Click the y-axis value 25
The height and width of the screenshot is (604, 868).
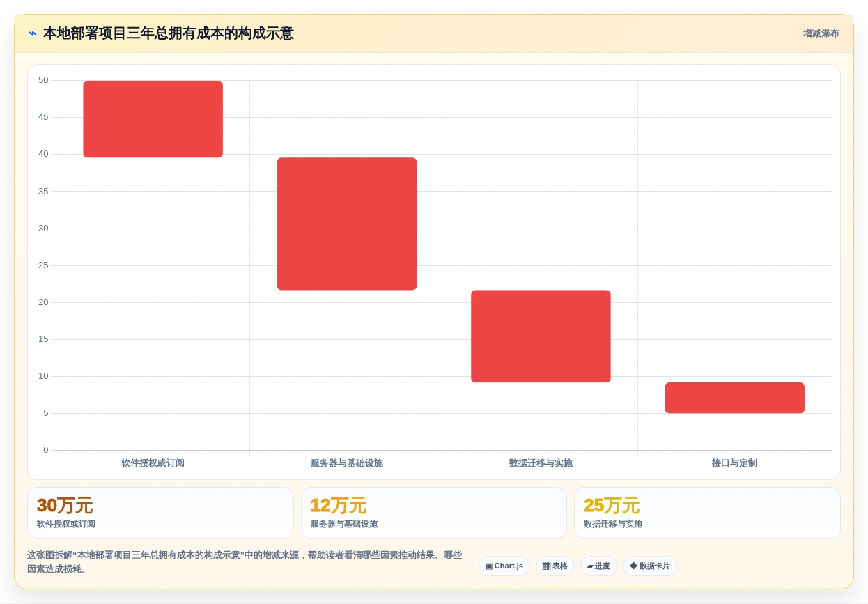[x=43, y=265]
